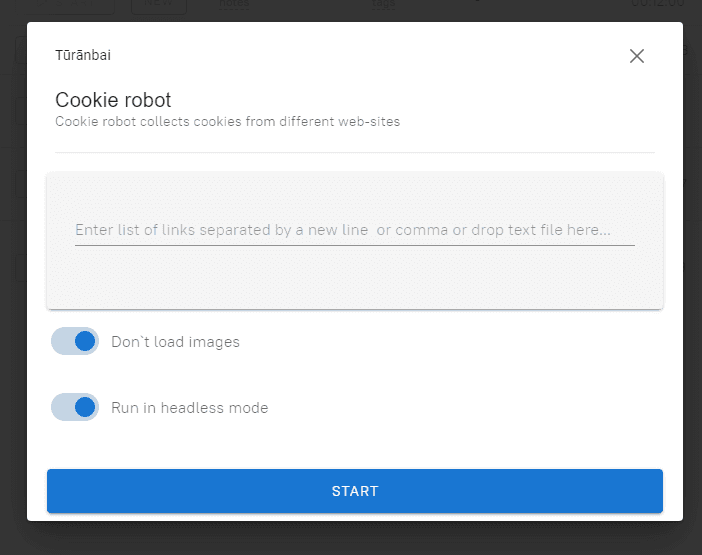Click the "Run in headless mode" label
This screenshot has height=555, width=702.
(x=189, y=408)
